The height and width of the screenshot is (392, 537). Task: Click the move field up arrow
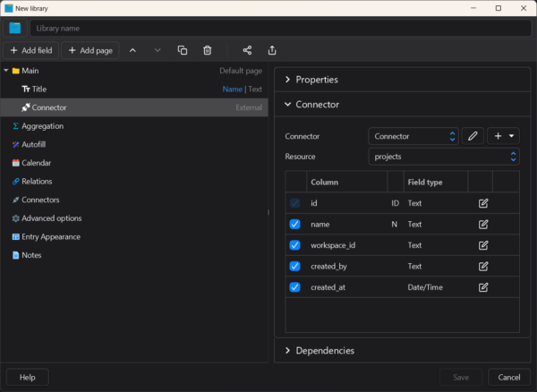click(133, 50)
